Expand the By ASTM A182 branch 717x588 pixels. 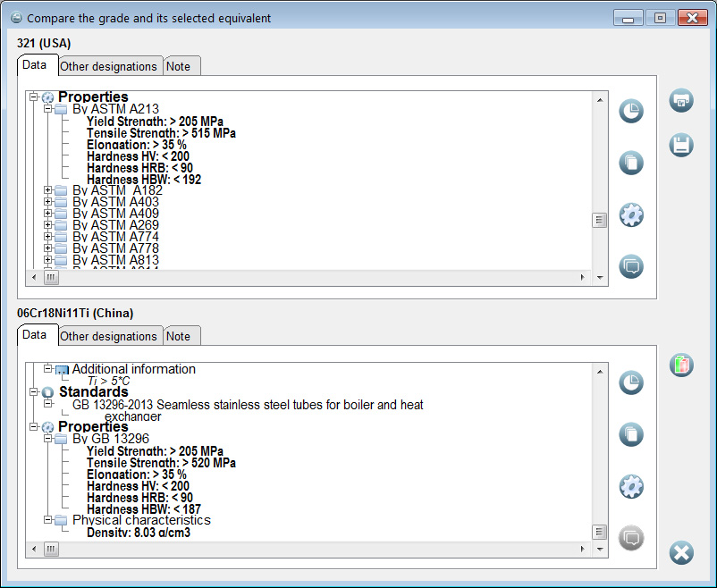tap(47, 189)
